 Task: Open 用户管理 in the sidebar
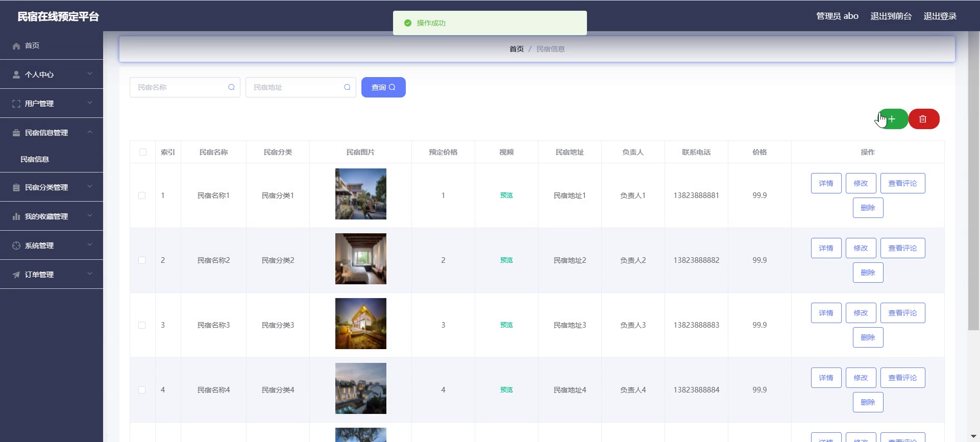tap(52, 104)
